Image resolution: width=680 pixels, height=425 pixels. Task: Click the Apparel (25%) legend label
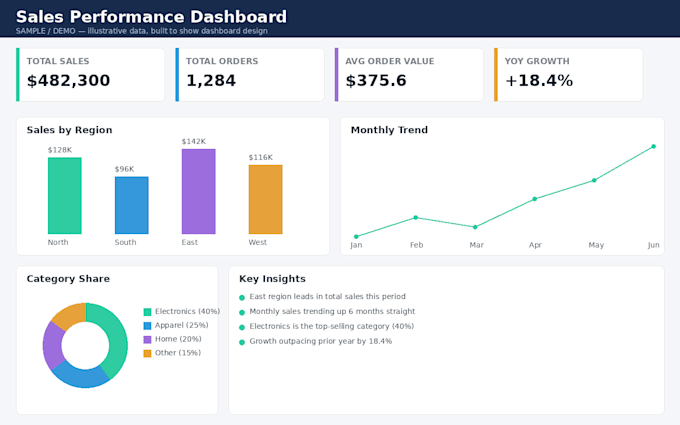click(x=182, y=325)
